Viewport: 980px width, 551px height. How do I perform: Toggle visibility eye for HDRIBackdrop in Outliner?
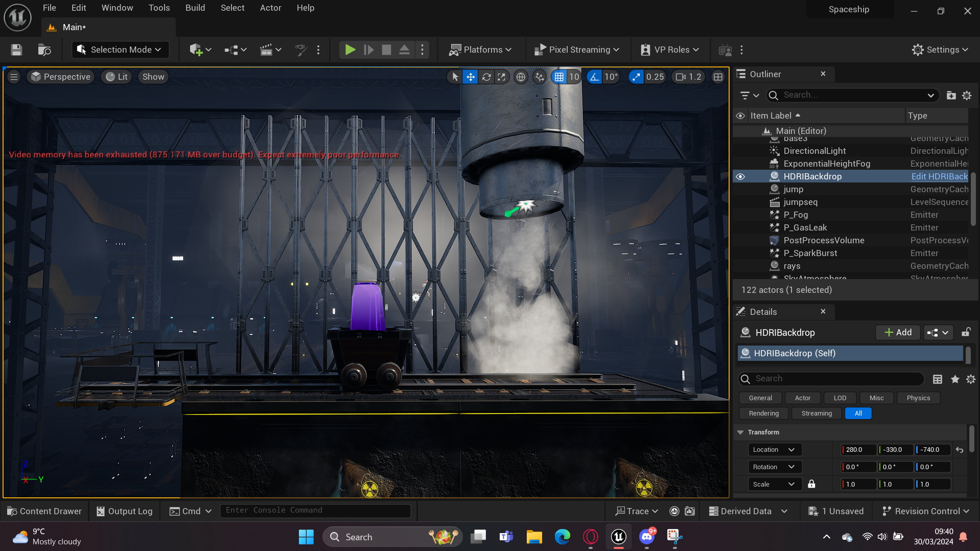click(x=740, y=176)
